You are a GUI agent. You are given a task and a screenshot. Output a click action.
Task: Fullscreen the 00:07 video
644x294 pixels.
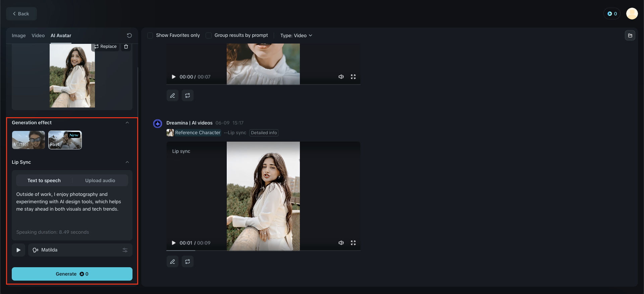pyautogui.click(x=353, y=77)
